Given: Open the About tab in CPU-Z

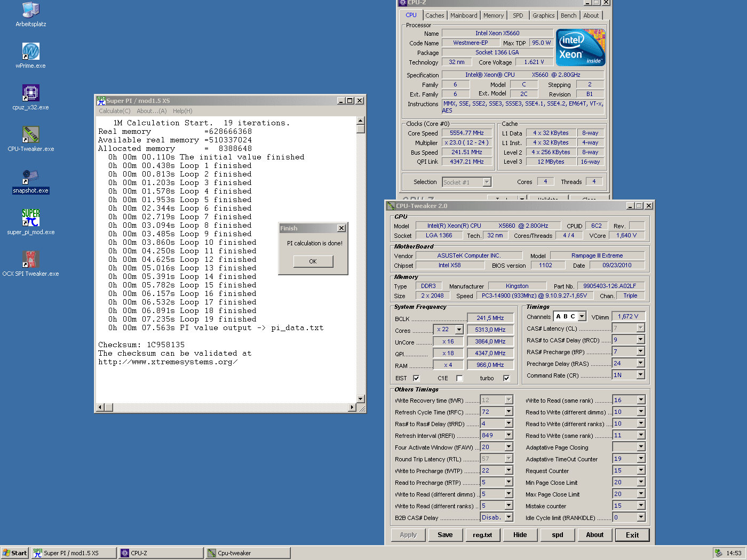Looking at the screenshot, I should coord(591,15).
